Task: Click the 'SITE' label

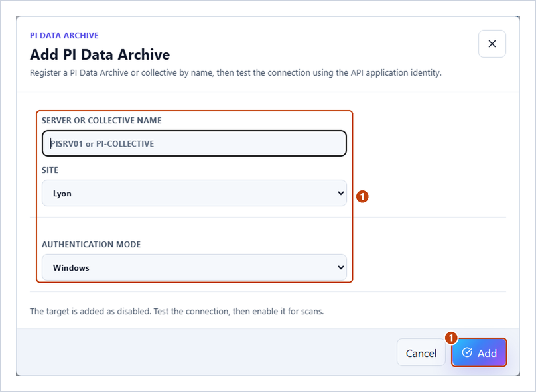Action: (50, 170)
